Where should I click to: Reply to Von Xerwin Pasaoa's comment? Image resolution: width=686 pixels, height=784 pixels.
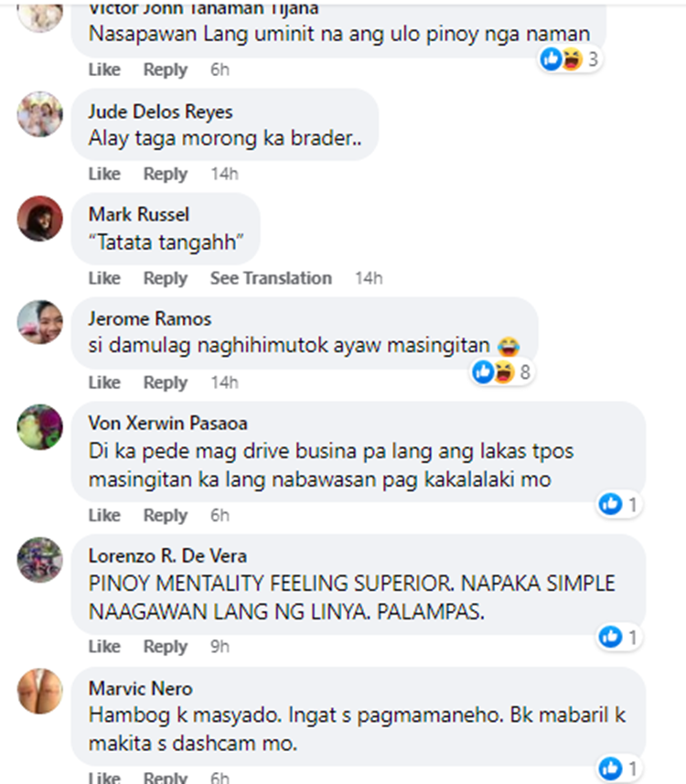coord(166,515)
